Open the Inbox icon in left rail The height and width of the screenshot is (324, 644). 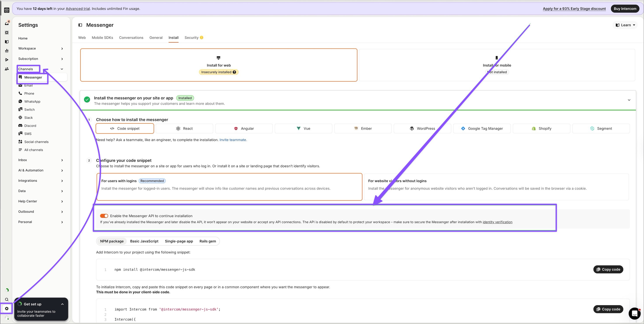pos(7,23)
